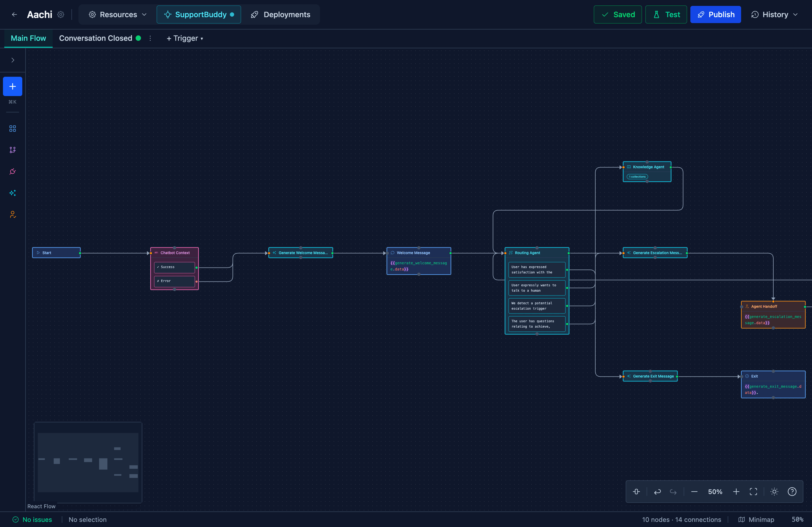This screenshot has height=527, width=812.
Task: Open Resources dropdown
Action: coord(118,15)
